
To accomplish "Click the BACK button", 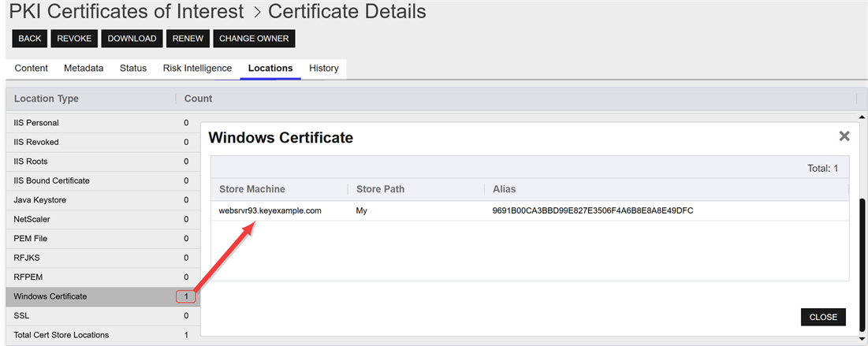I will click(x=30, y=39).
